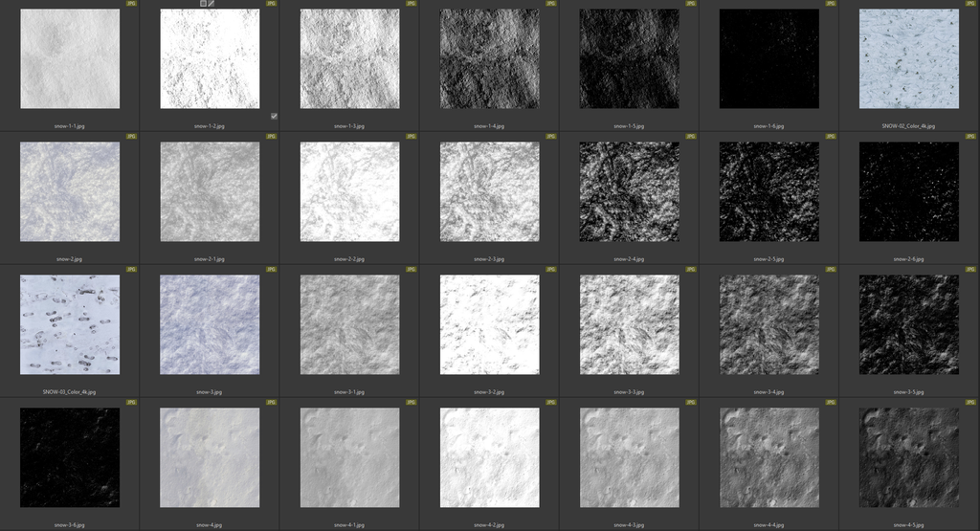
Task: Click the snow-2-2.jpg filename label
Action: 349,258
